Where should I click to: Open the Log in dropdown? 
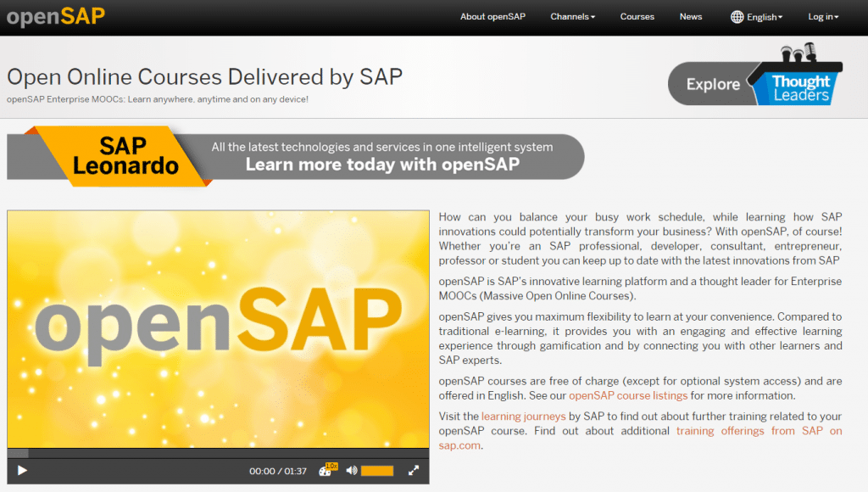pyautogui.click(x=823, y=17)
